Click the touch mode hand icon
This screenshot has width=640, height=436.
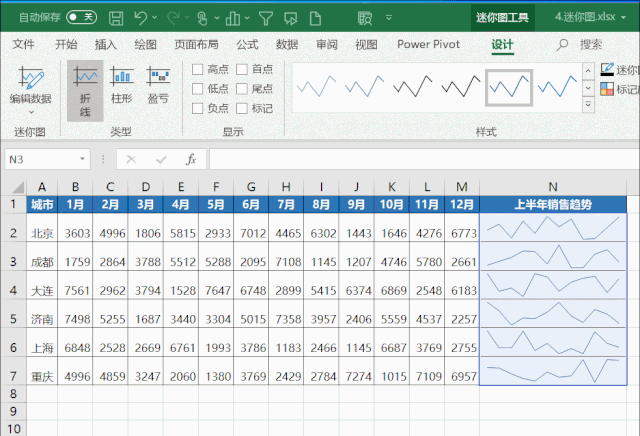click(202, 18)
